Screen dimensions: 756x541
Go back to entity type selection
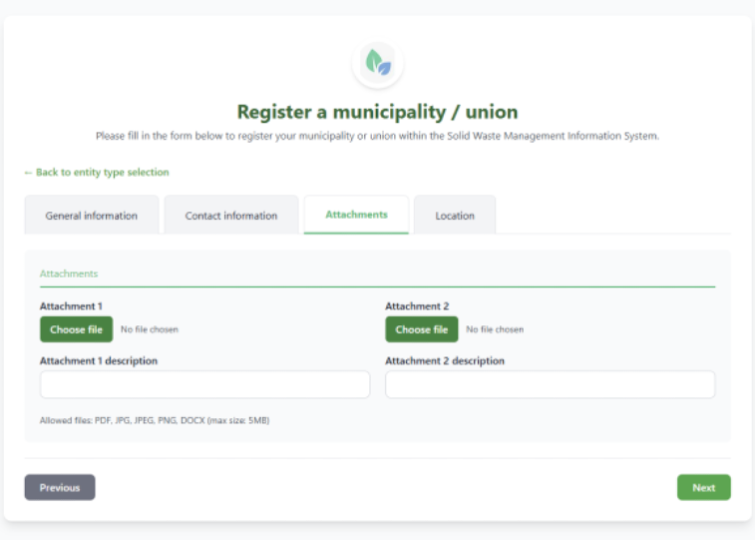pos(97,173)
